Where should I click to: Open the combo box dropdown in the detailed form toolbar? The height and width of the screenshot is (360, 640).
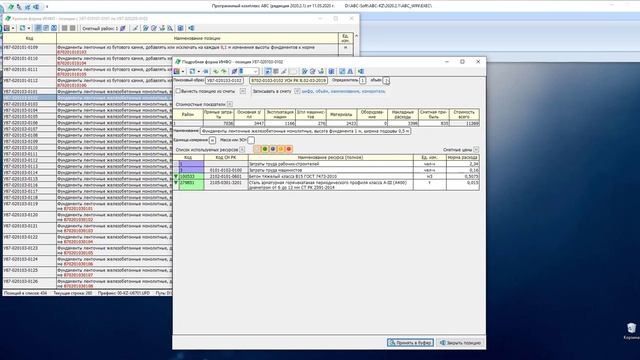tap(256, 71)
